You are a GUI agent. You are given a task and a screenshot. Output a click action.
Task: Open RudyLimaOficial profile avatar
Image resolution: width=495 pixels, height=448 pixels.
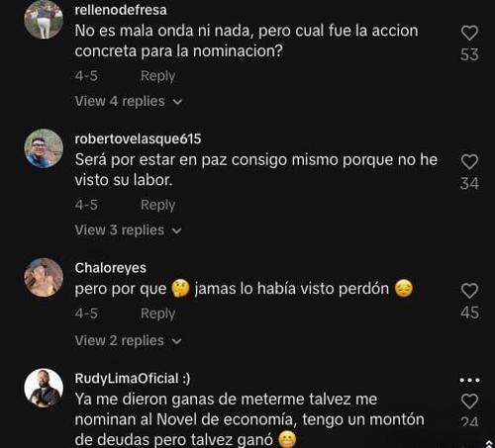tap(44, 388)
